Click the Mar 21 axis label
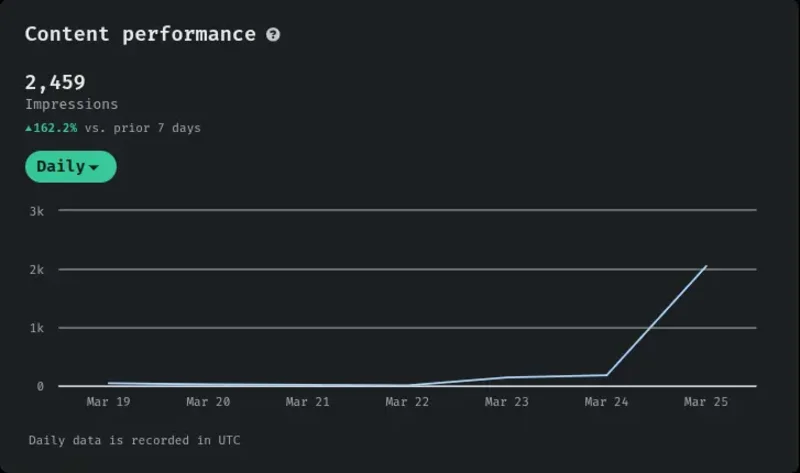Image resolution: width=800 pixels, height=473 pixels. [308, 402]
